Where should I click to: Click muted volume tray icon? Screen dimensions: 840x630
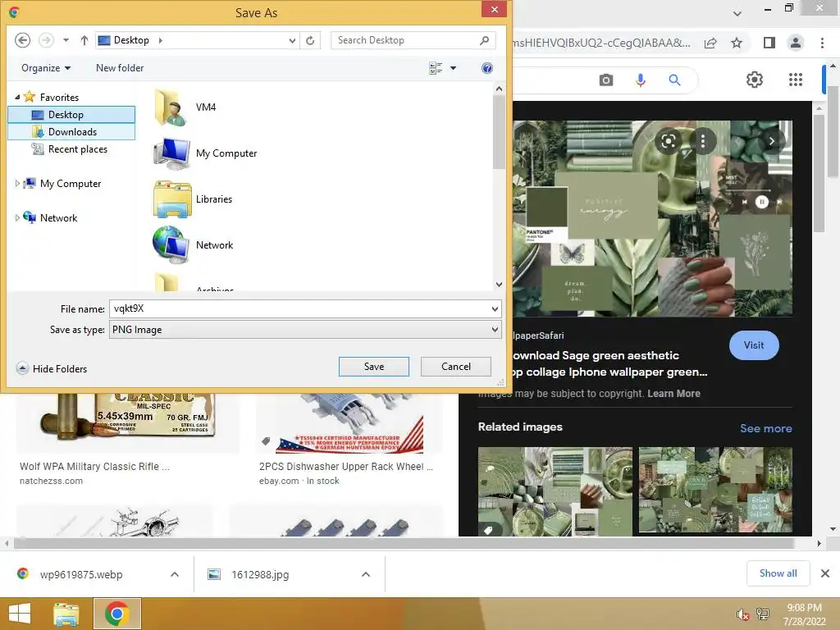[743, 614]
